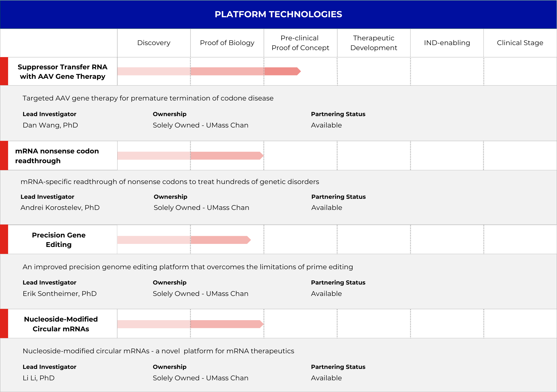Select the IND-enabling column header
Image resolution: width=557 pixels, height=392 pixels.
pyautogui.click(x=447, y=43)
